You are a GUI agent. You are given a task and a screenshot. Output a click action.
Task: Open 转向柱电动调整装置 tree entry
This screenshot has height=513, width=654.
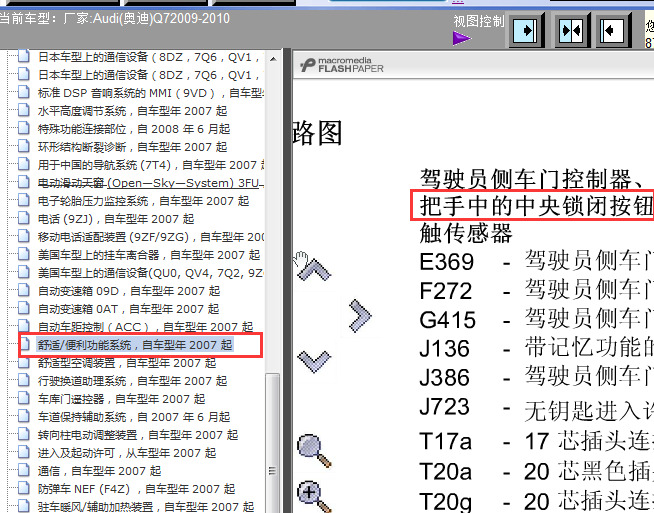click(138, 435)
